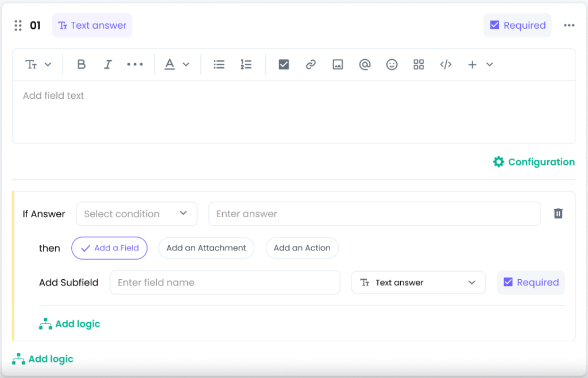Screen dimensions: 588x378
Task: Open the emoji picker
Action: pyautogui.click(x=392, y=64)
